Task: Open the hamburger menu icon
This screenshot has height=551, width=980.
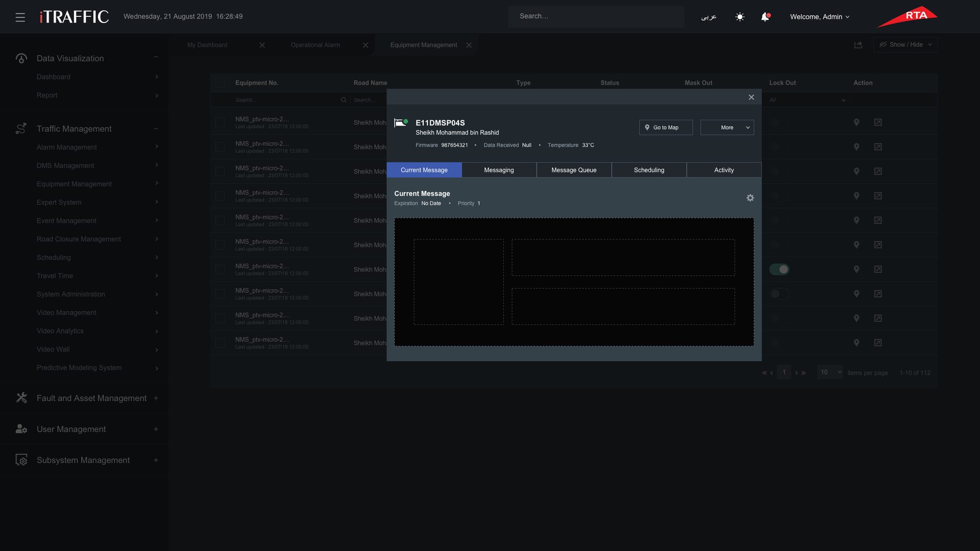Action: click(20, 17)
